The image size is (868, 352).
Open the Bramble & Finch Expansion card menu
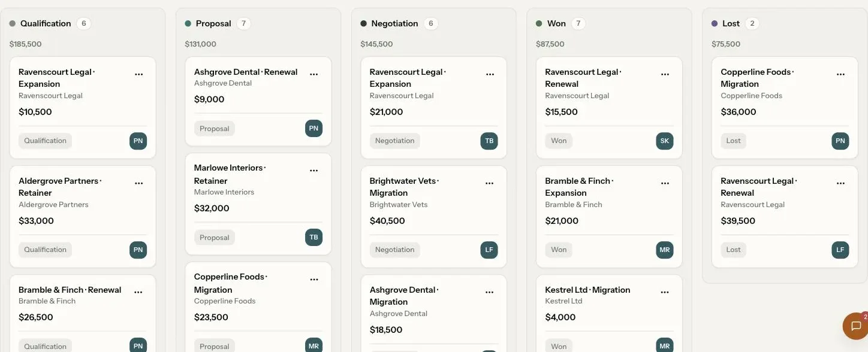pos(665,183)
